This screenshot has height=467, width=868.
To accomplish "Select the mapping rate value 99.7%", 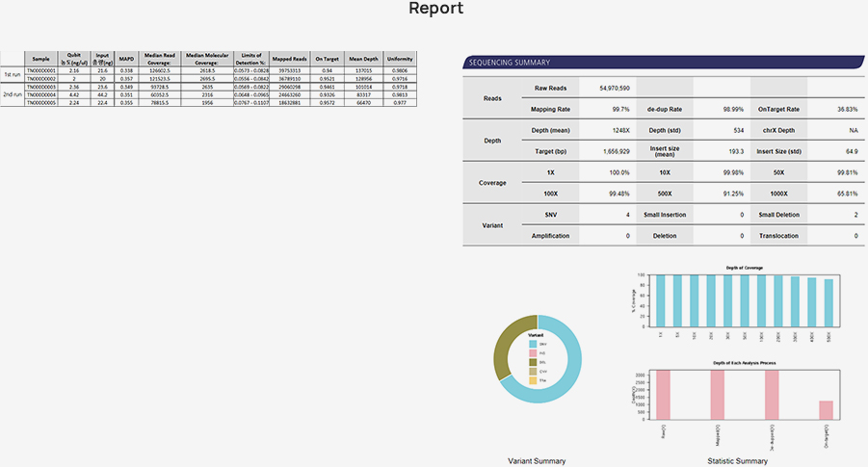I will [621, 109].
